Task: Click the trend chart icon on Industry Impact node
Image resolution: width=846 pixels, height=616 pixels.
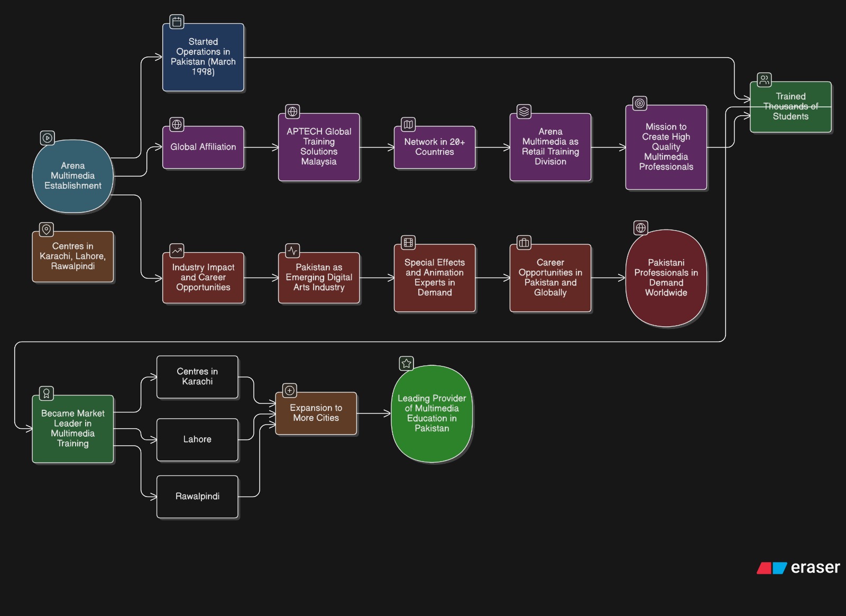Action: point(177,251)
